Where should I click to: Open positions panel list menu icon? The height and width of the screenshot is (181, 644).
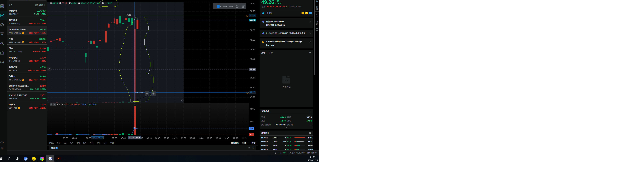point(310,53)
